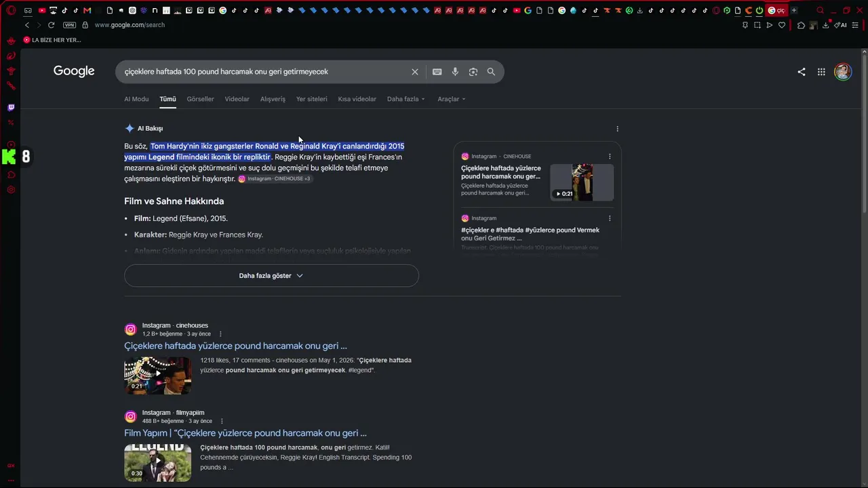
Task: Switch to the AI Modu tab
Action: click(136, 99)
